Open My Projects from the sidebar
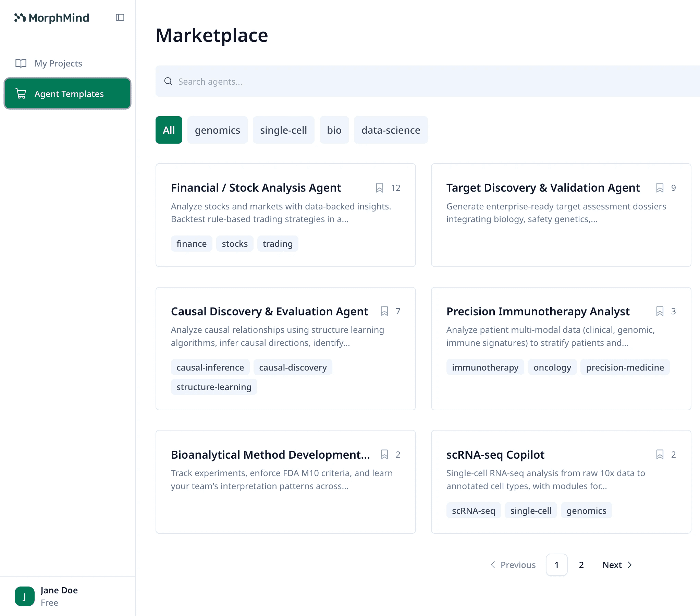 [58, 63]
